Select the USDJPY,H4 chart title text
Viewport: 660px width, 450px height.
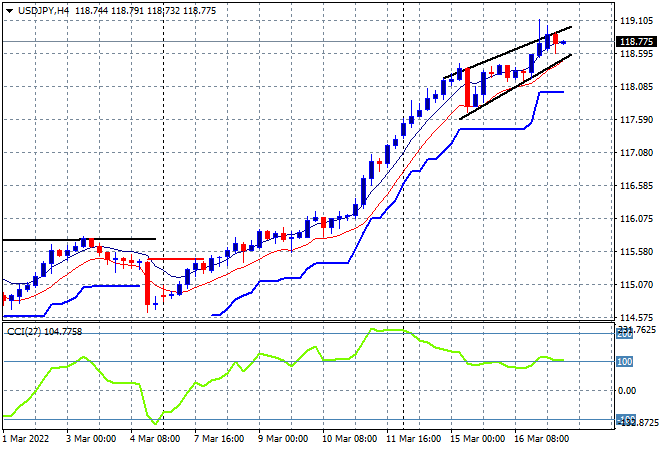tap(43, 11)
